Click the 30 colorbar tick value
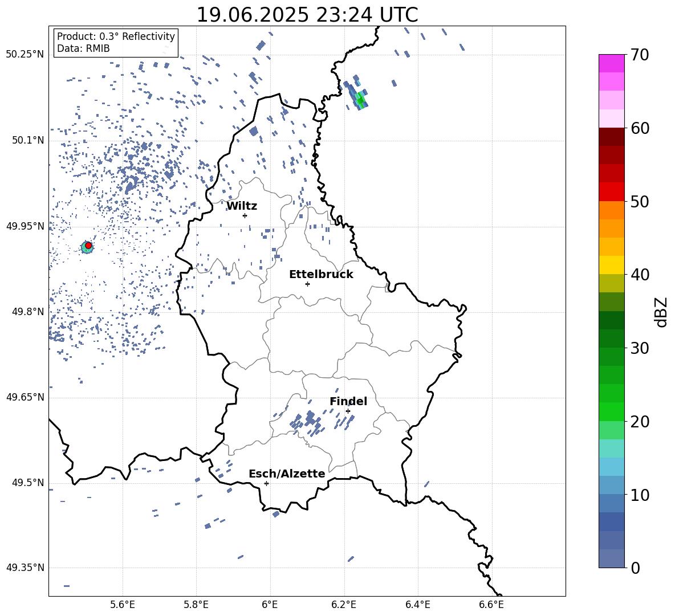This screenshot has width=675, height=616. tap(640, 348)
